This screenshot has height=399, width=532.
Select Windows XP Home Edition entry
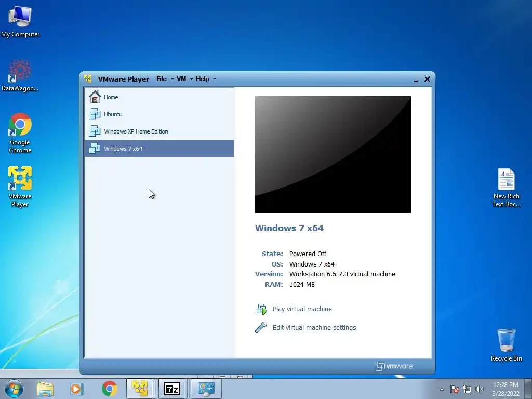pyautogui.click(x=159, y=131)
